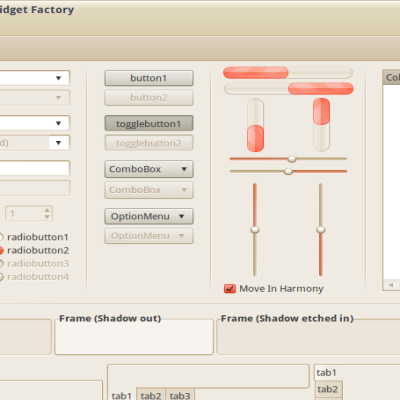Increase the spin button value showing 1
This screenshot has height=400, width=400.
(x=47, y=210)
